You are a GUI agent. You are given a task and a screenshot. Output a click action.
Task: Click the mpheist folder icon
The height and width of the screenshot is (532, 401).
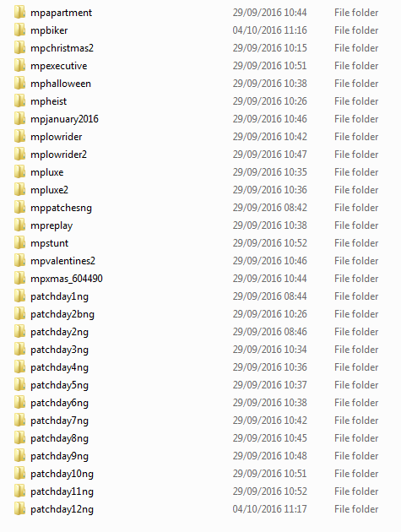point(19,100)
